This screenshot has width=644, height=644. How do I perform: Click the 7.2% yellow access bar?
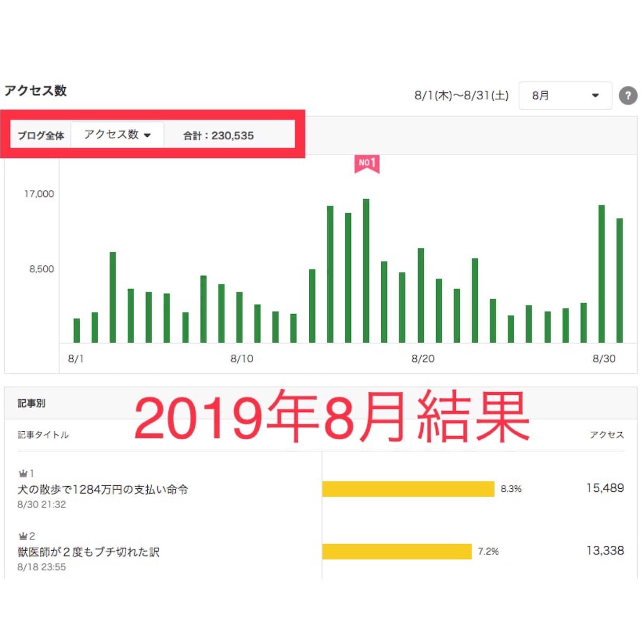tap(397, 552)
